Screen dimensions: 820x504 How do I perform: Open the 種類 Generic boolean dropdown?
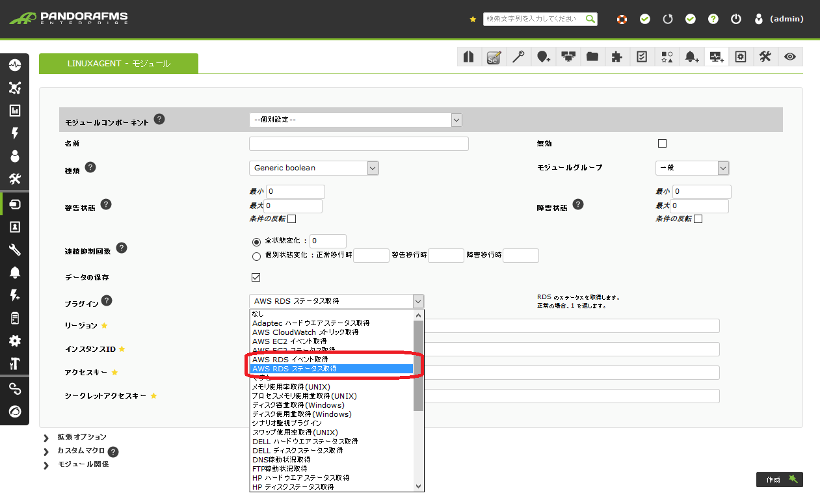pyautogui.click(x=314, y=168)
